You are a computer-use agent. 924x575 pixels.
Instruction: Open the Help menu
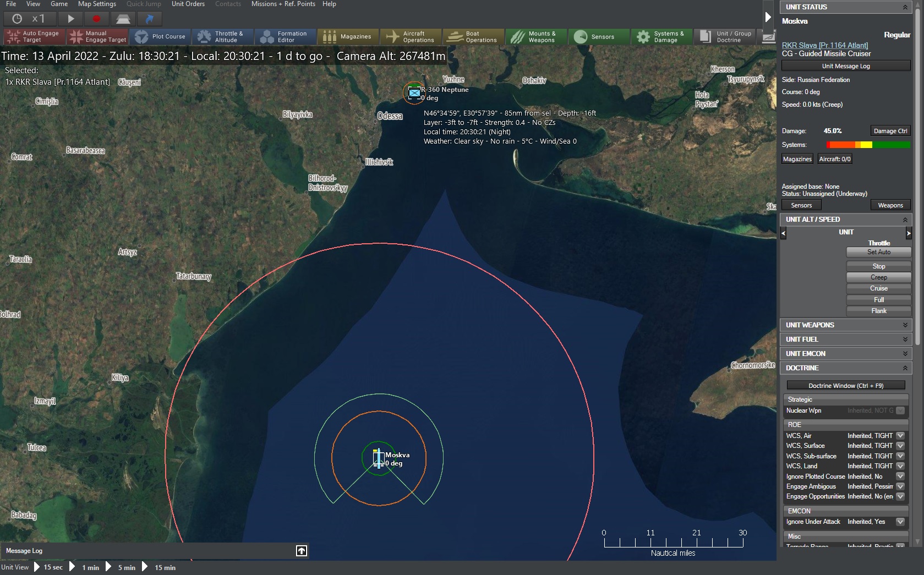tap(329, 4)
